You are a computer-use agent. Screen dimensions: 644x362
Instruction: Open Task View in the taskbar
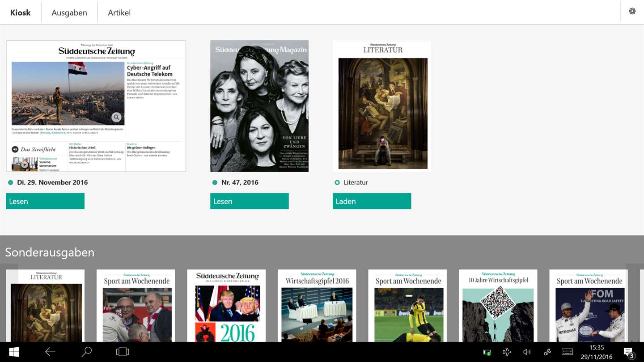coord(123,352)
